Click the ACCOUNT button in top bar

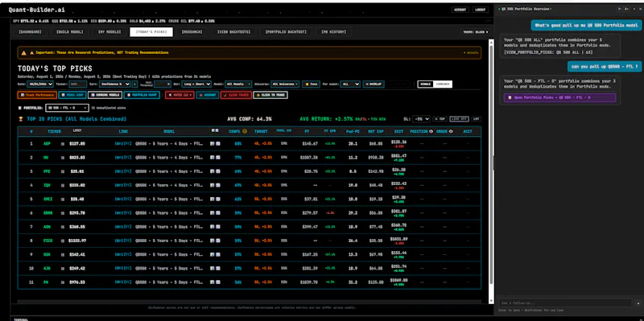pyautogui.click(x=460, y=10)
